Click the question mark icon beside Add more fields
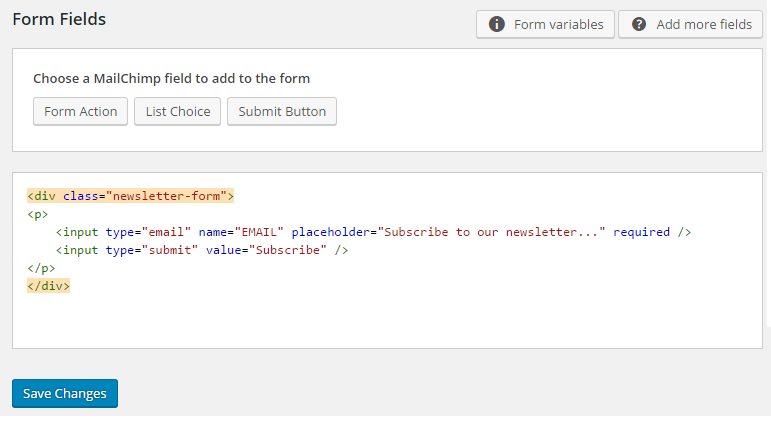Viewport: 771px width, 425px height. click(639, 24)
